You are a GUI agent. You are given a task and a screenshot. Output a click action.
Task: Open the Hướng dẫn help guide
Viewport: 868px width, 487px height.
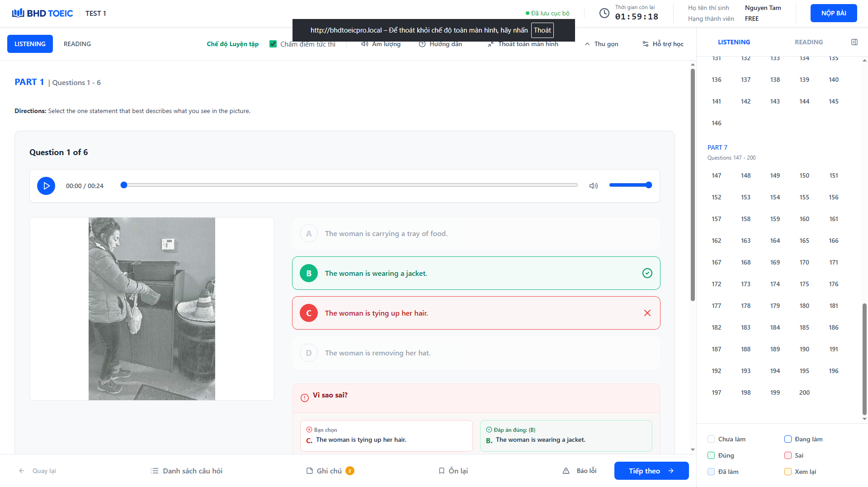[x=440, y=44]
